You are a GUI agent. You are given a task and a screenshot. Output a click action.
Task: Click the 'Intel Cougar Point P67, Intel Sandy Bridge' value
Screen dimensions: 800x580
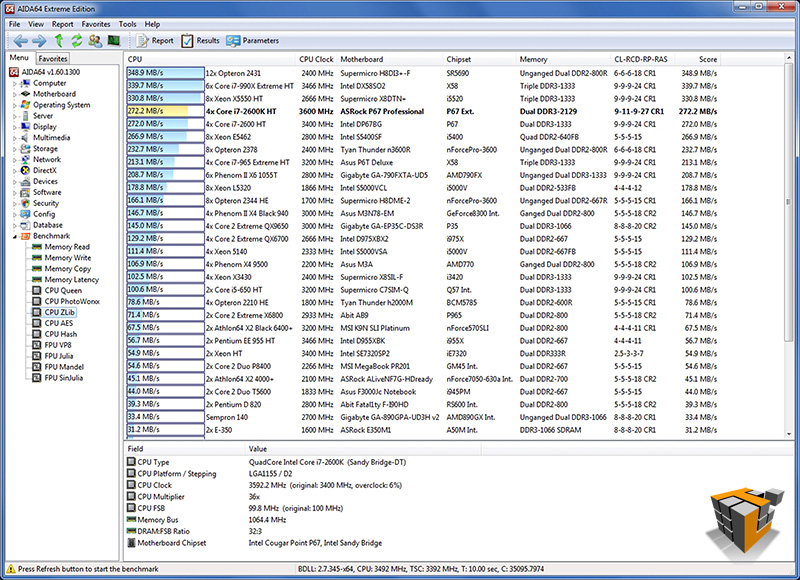(315, 543)
